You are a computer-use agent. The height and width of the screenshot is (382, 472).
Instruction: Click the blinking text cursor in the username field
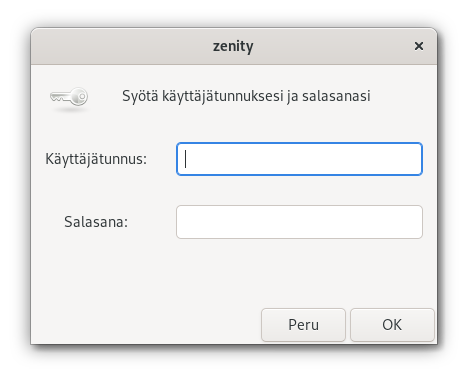click(x=186, y=159)
